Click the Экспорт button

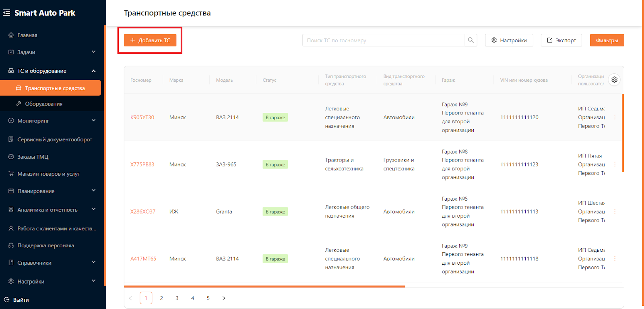click(x=561, y=40)
